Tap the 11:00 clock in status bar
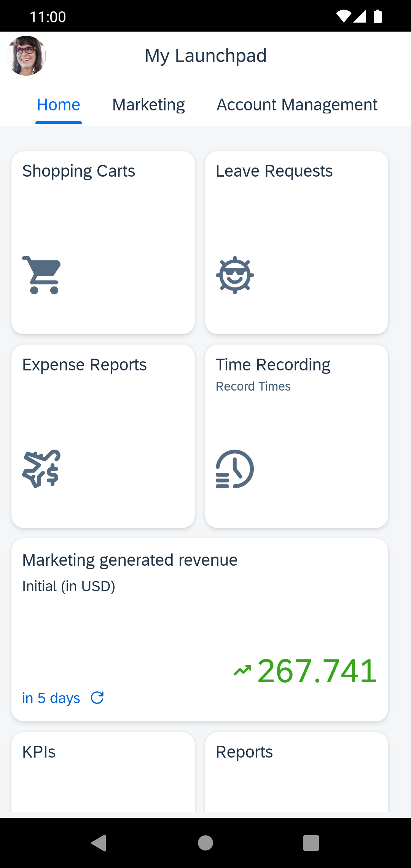Viewport: 411px width, 868px height. [48, 17]
